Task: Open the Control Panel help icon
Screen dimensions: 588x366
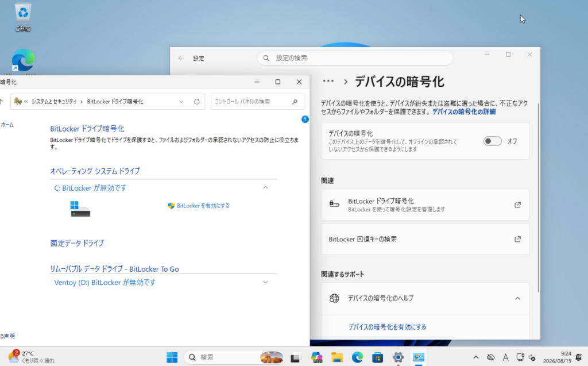Action: pos(305,120)
